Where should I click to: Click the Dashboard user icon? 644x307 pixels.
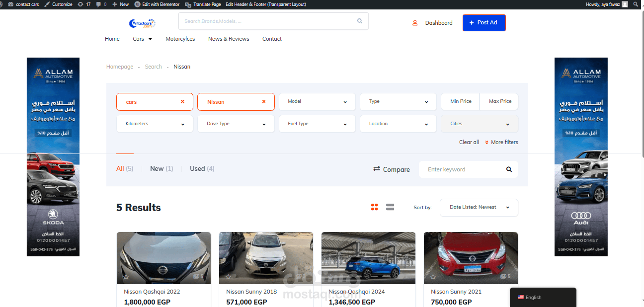click(x=415, y=23)
